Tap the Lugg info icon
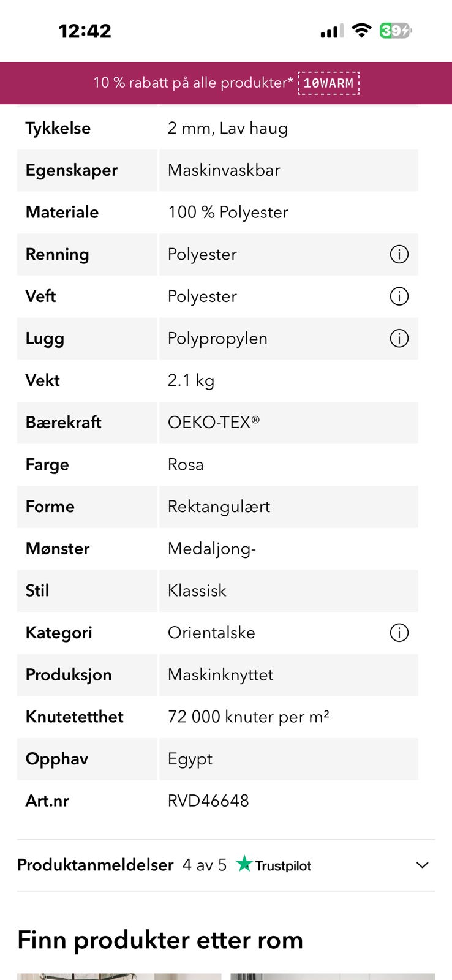This screenshot has width=452, height=980. [x=399, y=338]
